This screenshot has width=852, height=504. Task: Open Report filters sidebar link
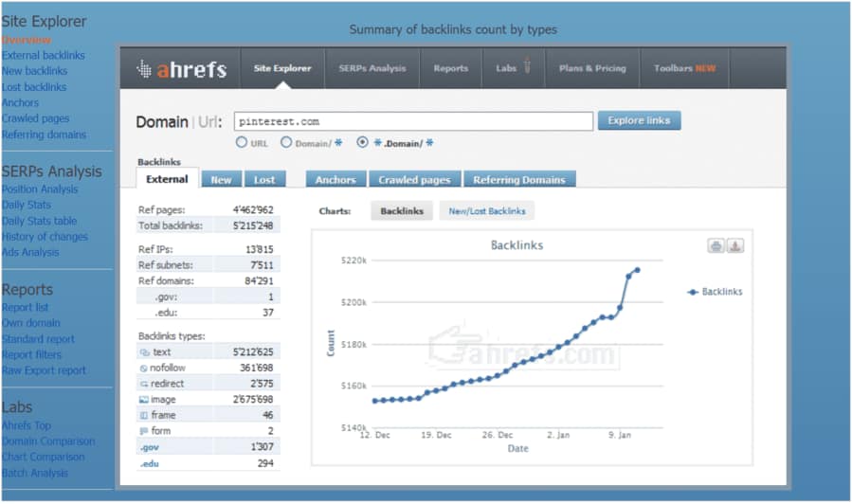point(31,354)
